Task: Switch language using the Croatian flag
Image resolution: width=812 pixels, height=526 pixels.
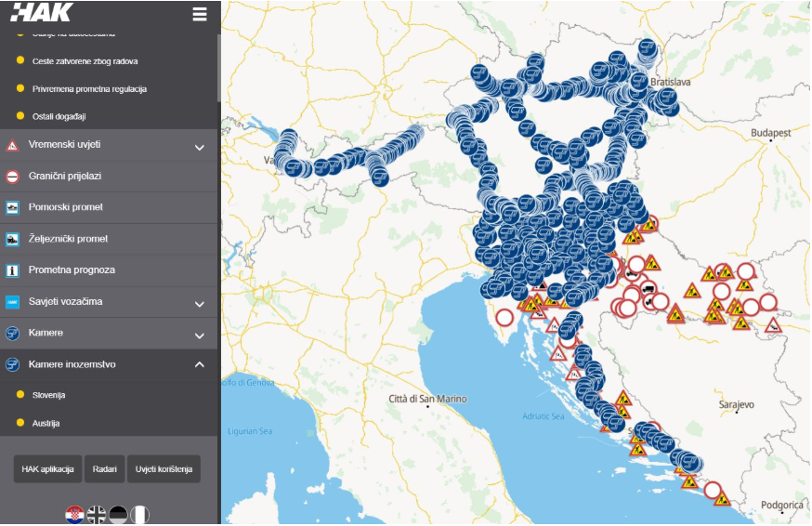Action: click(75, 515)
